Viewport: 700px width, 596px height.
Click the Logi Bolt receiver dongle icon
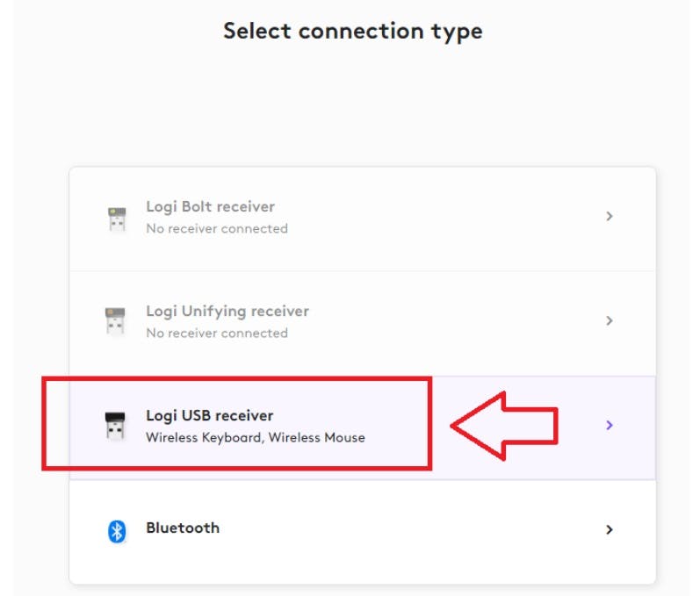click(116, 218)
